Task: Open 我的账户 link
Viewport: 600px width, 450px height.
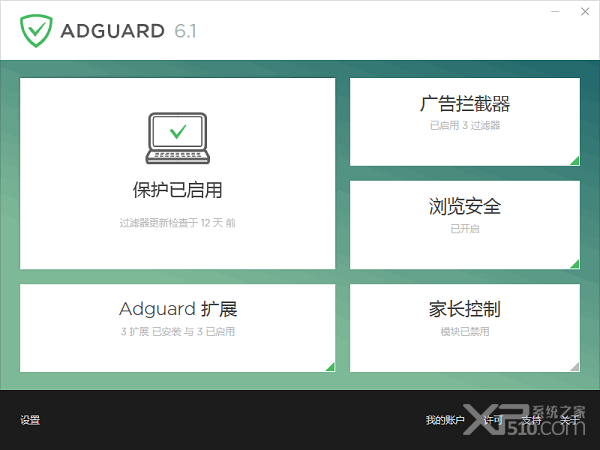Action: 445,420
